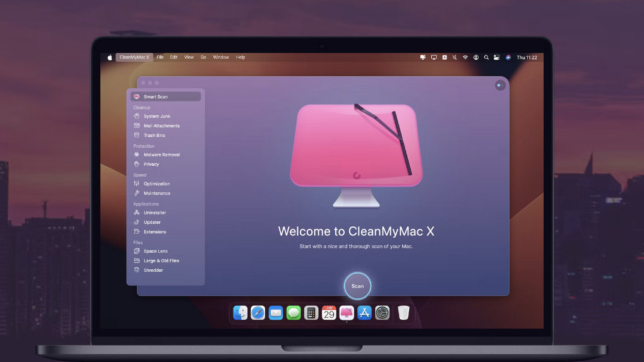Click the Extensions icon

[137, 231]
